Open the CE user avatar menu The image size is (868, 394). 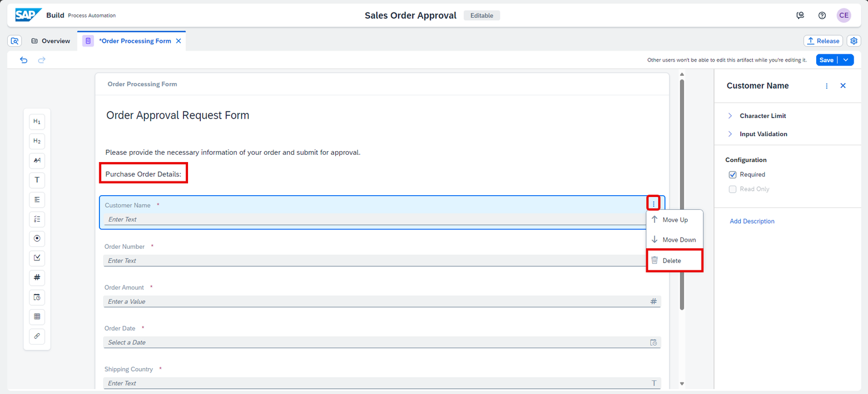844,16
